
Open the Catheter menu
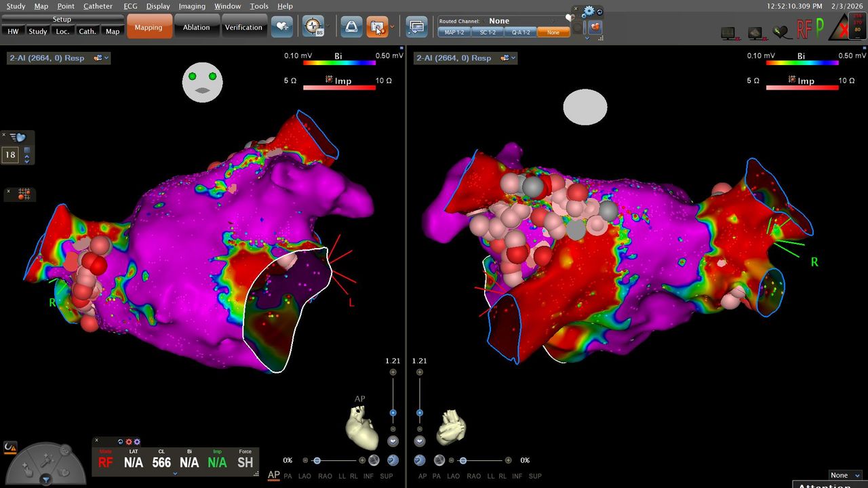98,6
